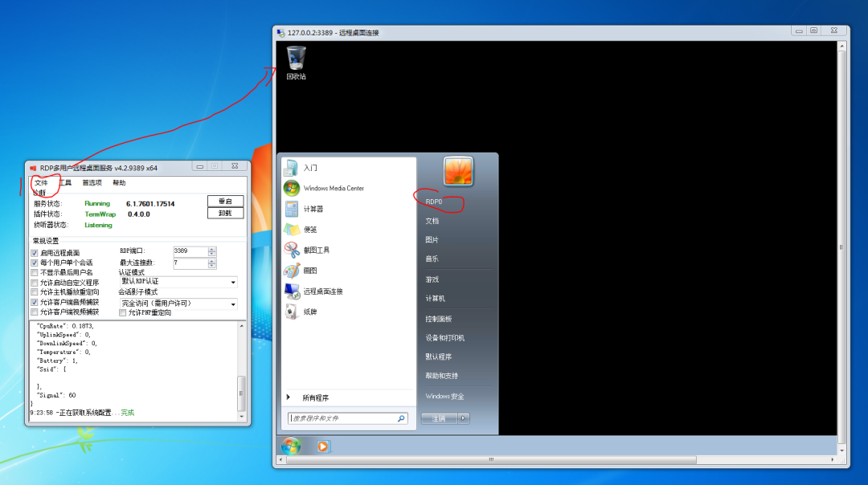Toggle 允许客户端音频捕获 checkbox
This screenshot has width=868, height=485.
[35, 303]
